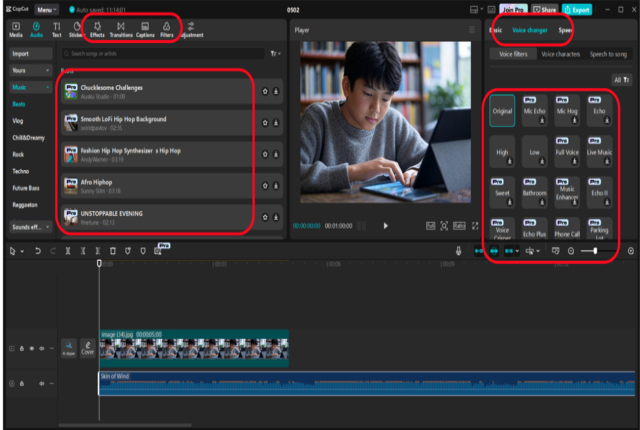The height and width of the screenshot is (430, 640).
Task: Click the Share button
Action: [x=545, y=9]
